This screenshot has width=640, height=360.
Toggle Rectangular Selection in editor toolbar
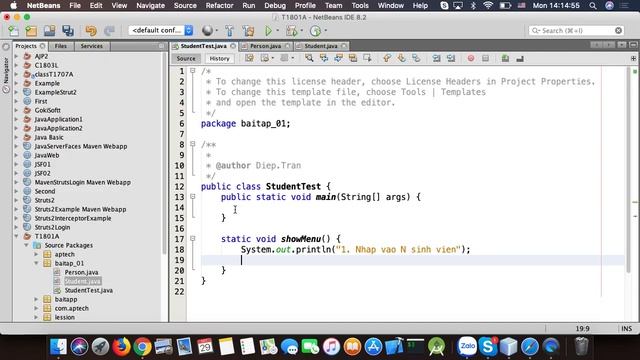point(367,58)
